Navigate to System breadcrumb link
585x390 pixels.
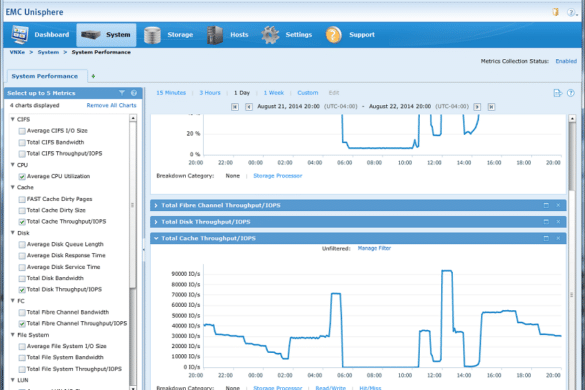[48, 52]
